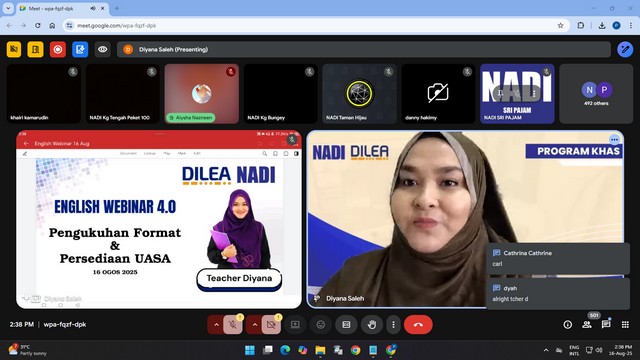The height and width of the screenshot is (360, 640).
Task: Click the red record extension icon
Action: pyautogui.click(x=58, y=49)
